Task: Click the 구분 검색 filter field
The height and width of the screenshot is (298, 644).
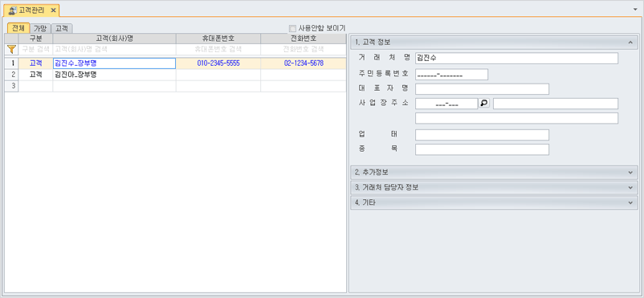Action: tap(35, 50)
